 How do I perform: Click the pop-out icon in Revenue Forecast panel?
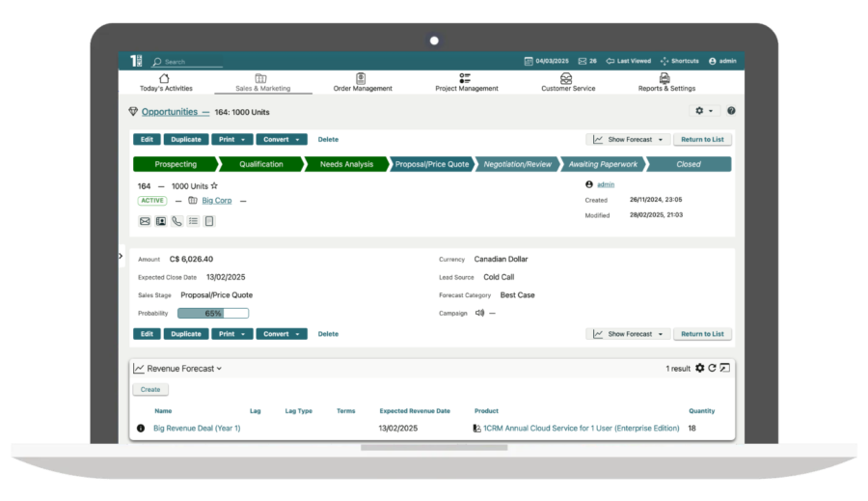click(x=724, y=368)
